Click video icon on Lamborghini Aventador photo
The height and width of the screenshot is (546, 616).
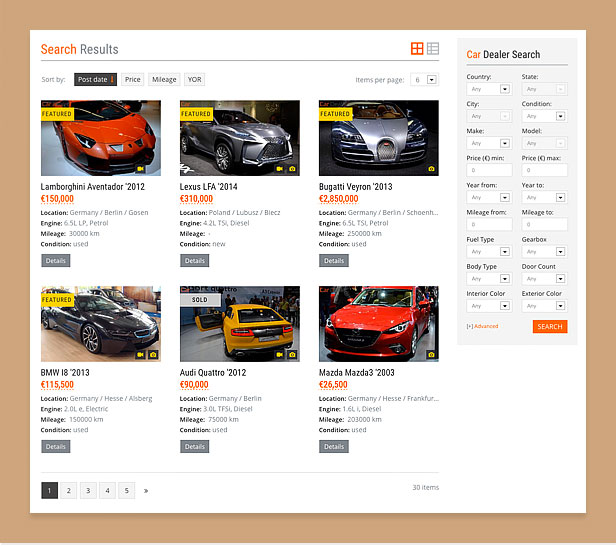coord(141,169)
